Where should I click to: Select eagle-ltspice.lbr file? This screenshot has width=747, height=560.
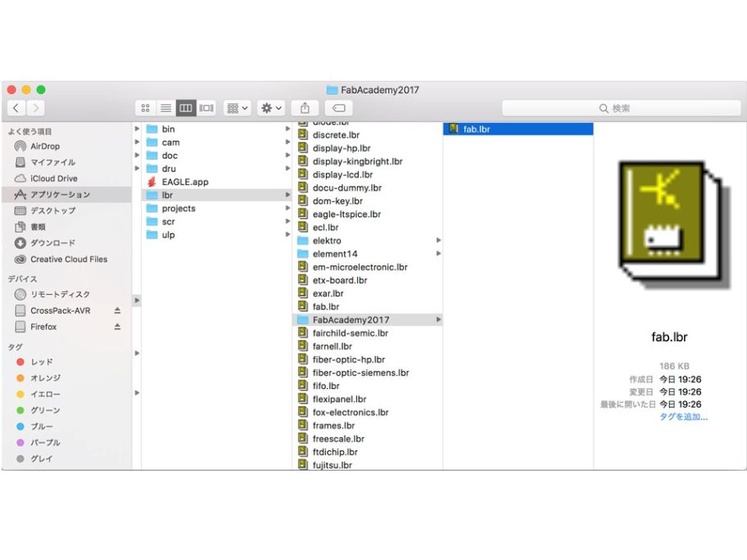tap(367, 215)
